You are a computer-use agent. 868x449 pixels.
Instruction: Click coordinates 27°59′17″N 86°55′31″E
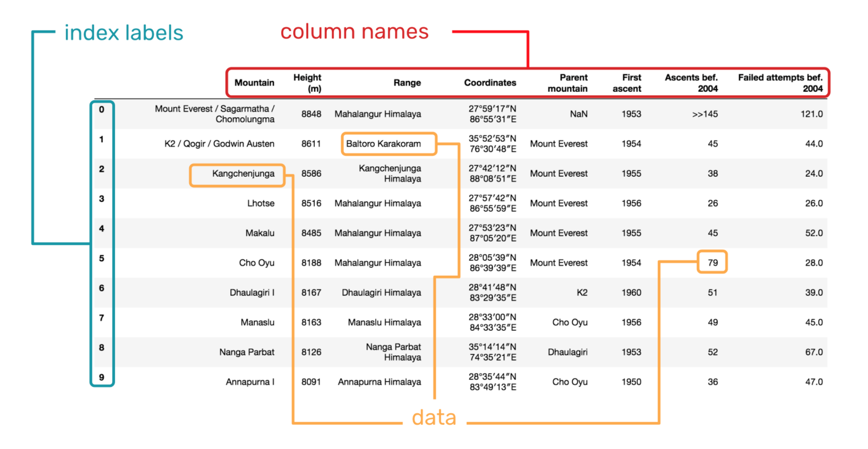tap(492, 114)
